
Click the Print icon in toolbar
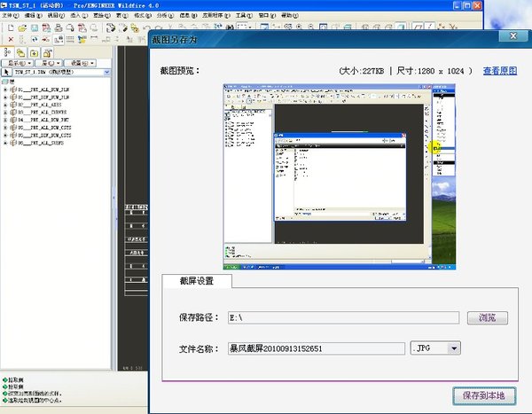click(59, 28)
